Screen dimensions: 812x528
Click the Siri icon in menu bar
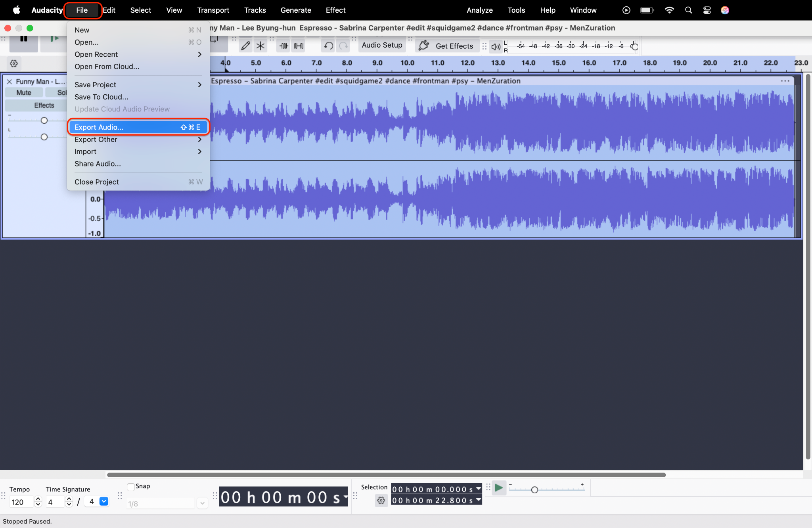(725, 10)
